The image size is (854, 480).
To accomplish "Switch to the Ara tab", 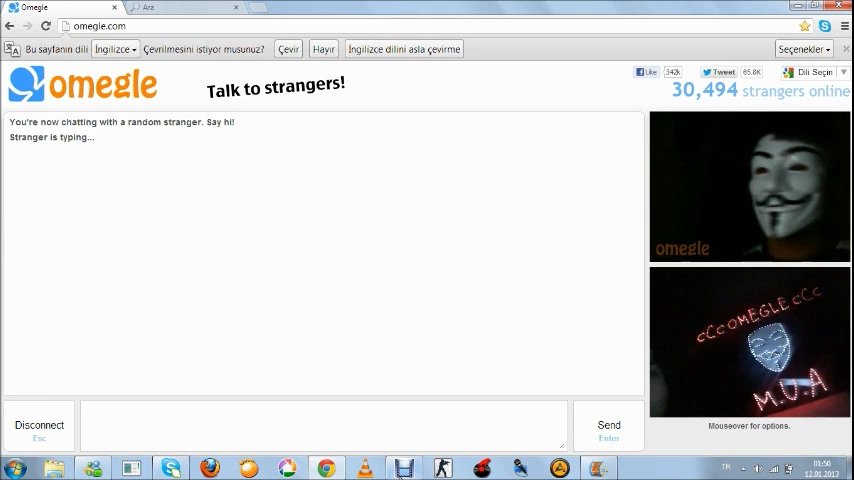I will tap(185, 8).
